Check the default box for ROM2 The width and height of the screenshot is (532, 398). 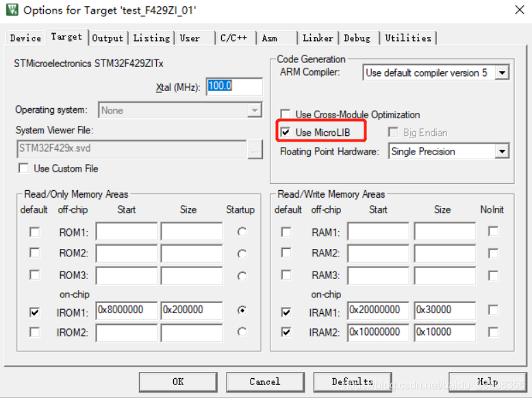(35, 253)
